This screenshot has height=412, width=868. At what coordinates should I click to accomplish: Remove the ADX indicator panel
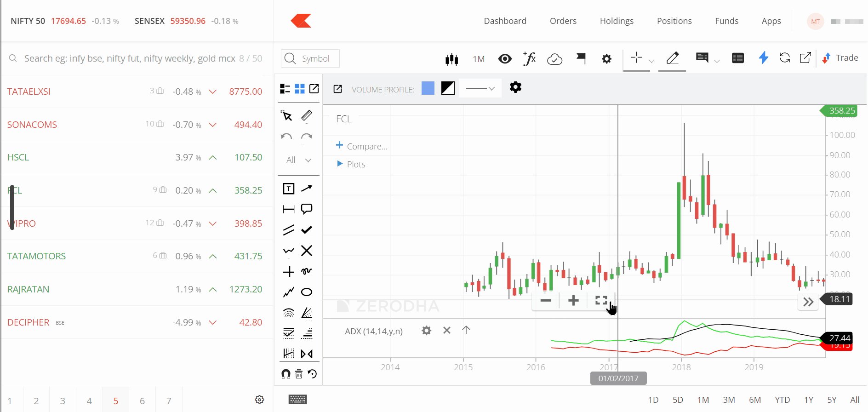(447, 330)
